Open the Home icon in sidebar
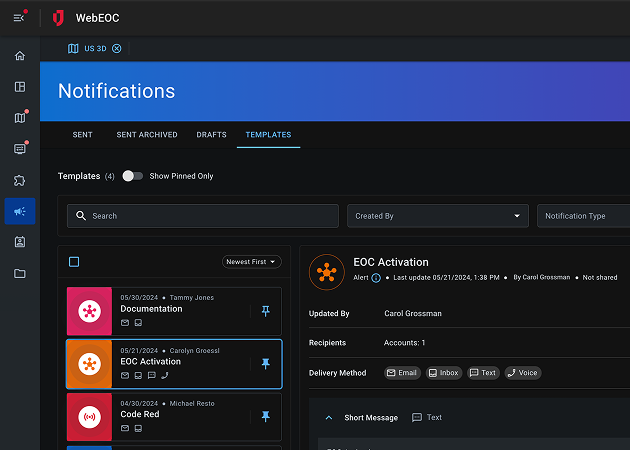Viewport: 630px width, 450px height. click(x=20, y=55)
